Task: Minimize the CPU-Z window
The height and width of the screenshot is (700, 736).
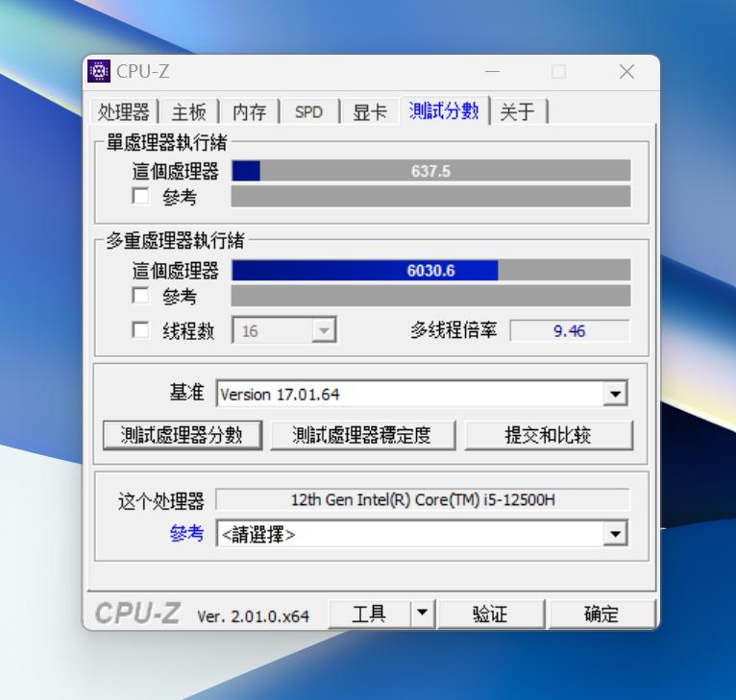Action: coord(492,72)
